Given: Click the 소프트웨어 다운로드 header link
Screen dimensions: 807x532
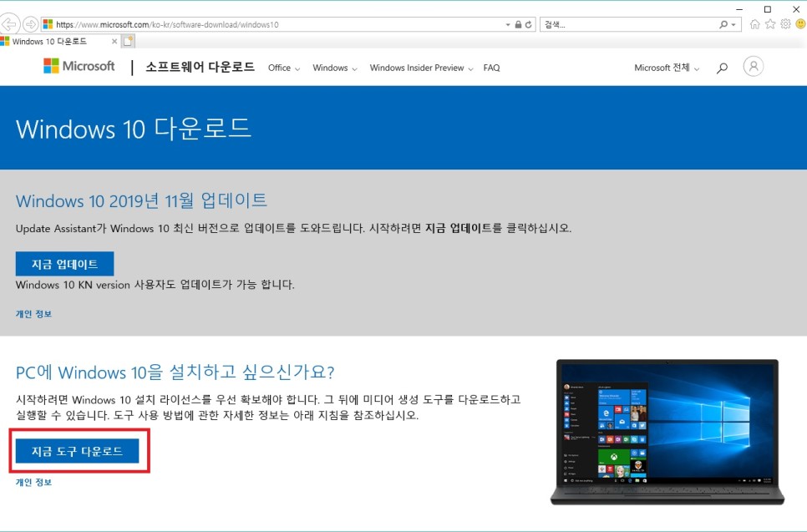Looking at the screenshot, I should coord(200,67).
